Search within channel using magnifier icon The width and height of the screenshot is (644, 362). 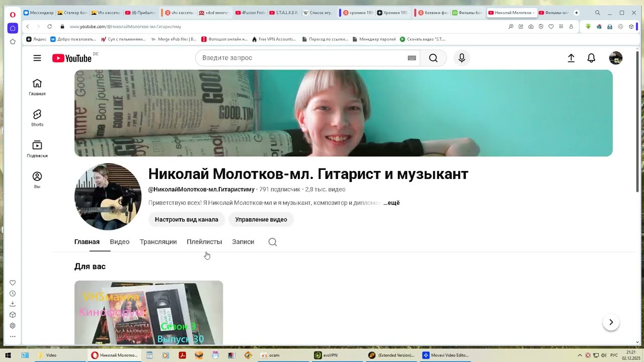coord(273,242)
